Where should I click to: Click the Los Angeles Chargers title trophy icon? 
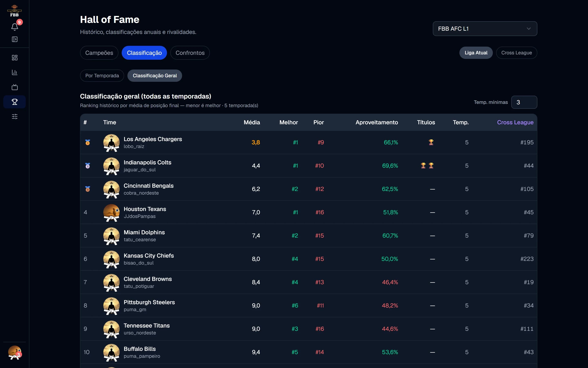point(431,142)
